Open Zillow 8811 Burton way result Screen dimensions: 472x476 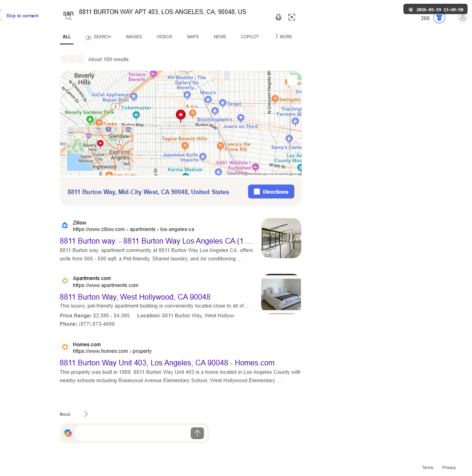click(x=156, y=241)
